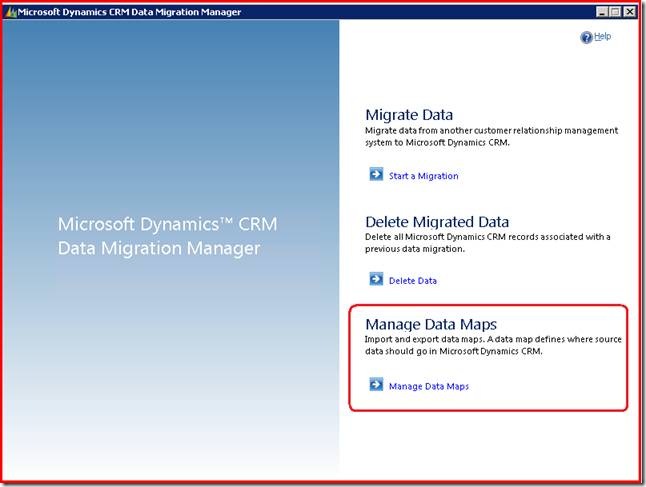The height and width of the screenshot is (487, 646).
Task: Click the application icon in the title bar
Action: pyautogui.click(x=11, y=12)
